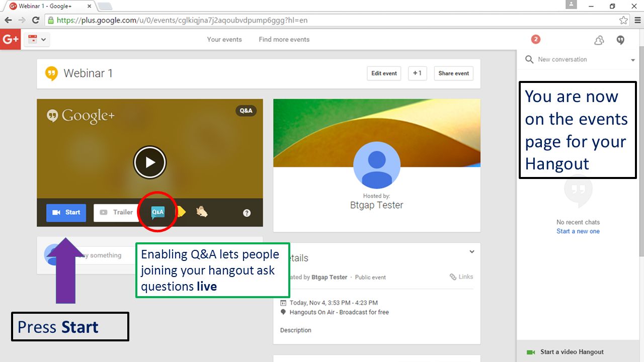Bookmark this page with the star icon
Image resolution: width=644 pixels, height=362 pixels.
[624, 21]
